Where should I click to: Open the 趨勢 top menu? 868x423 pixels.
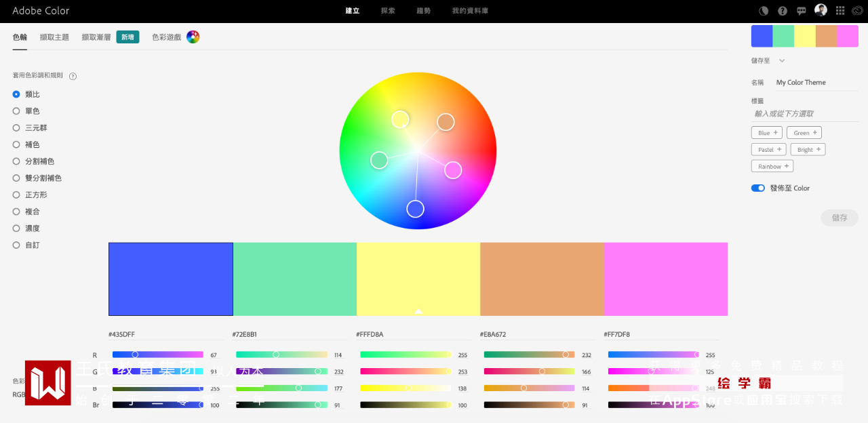[424, 11]
